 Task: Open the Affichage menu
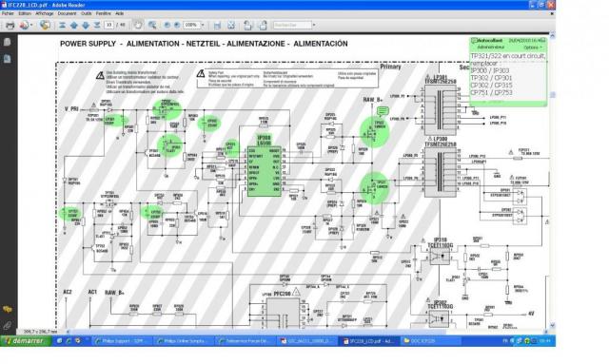pyautogui.click(x=45, y=13)
